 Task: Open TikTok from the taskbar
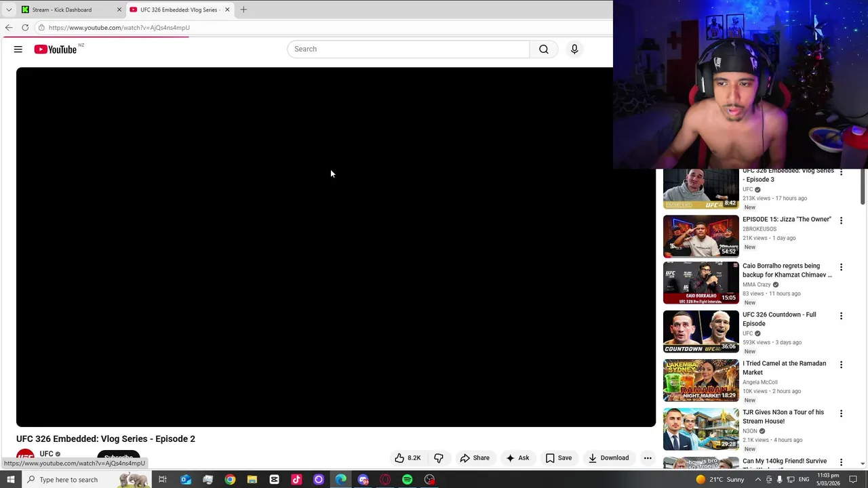(x=296, y=480)
